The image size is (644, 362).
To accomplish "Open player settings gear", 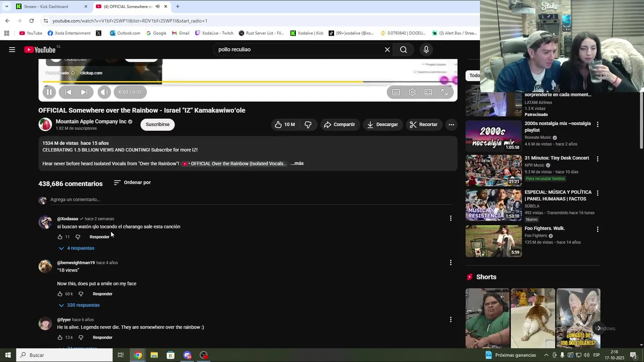I will coord(412,92).
